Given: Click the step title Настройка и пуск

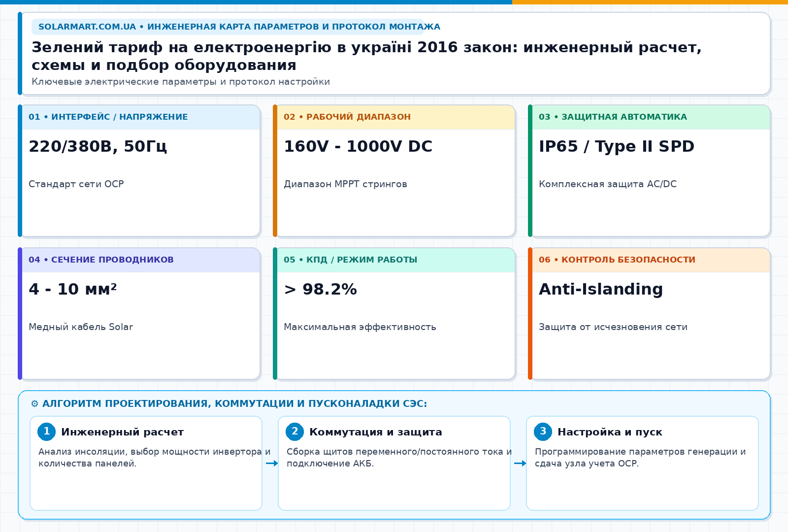Looking at the screenshot, I should pos(610,432).
